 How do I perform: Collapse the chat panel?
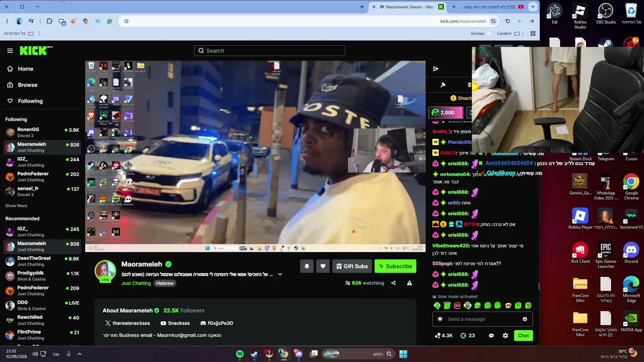pyautogui.click(x=435, y=69)
